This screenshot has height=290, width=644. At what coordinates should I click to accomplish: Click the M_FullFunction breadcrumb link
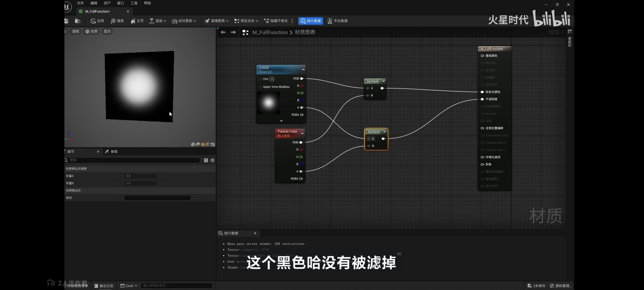click(x=270, y=32)
